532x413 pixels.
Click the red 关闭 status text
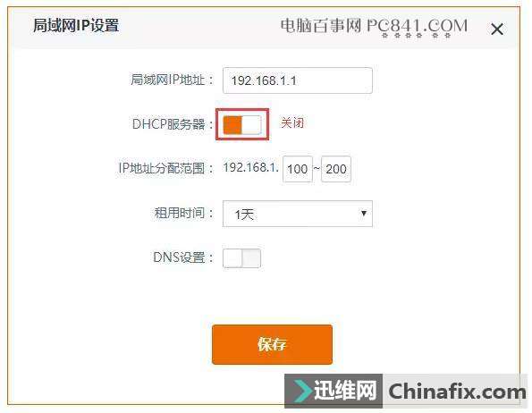click(292, 123)
